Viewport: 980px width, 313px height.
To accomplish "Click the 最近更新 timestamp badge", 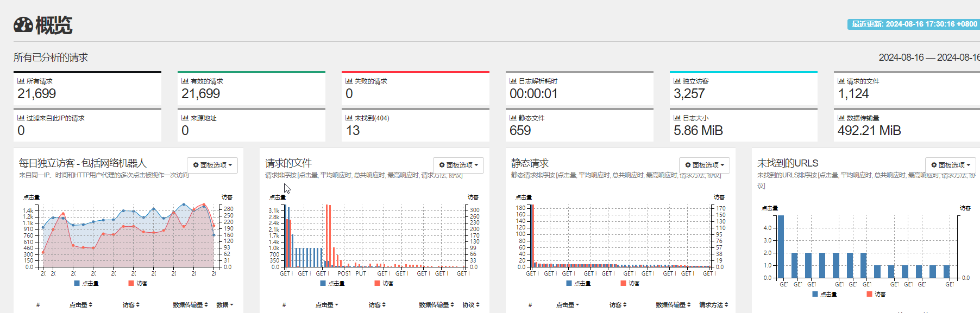I will pos(914,24).
